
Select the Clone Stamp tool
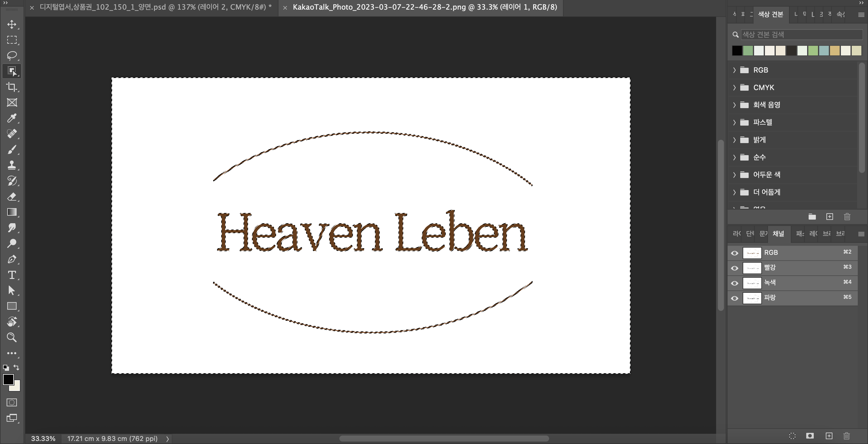point(12,165)
